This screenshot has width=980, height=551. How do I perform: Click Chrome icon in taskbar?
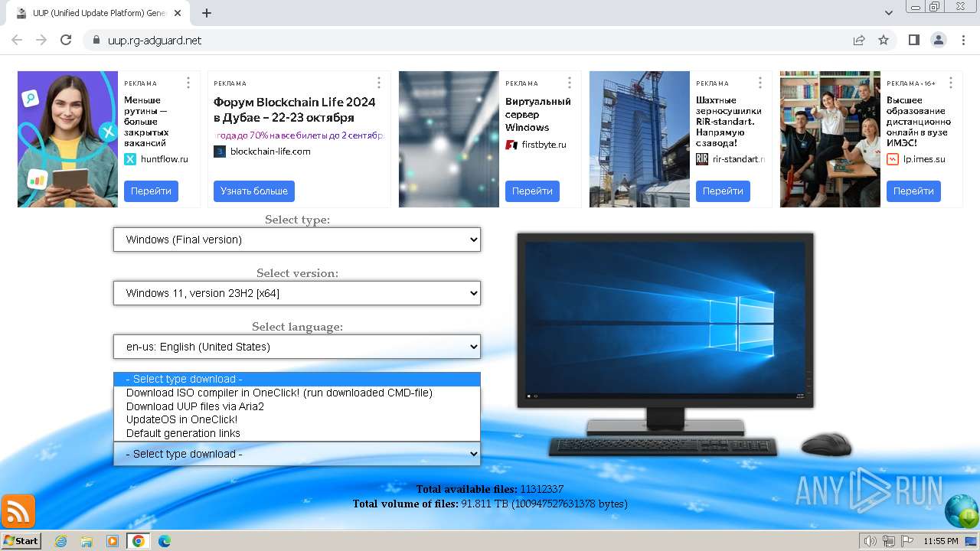(x=139, y=541)
